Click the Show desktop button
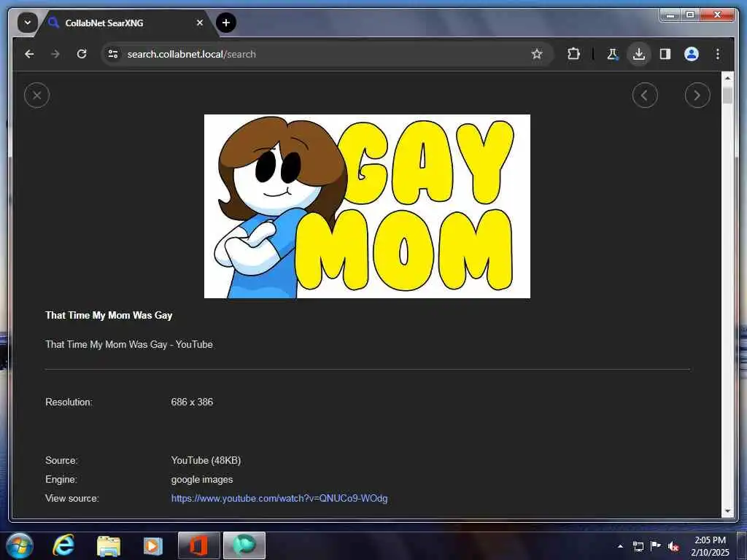The width and height of the screenshot is (747, 560). coord(741,545)
